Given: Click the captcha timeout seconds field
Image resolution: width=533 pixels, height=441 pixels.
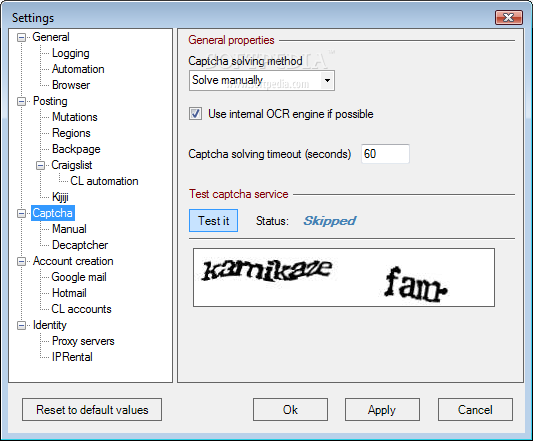Looking at the screenshot, I should coord(385,154).
